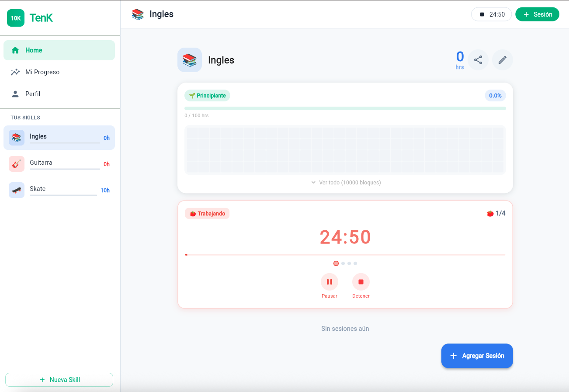569x392 pixels.
Task: Stop the timer using Detener
Action: 361,282
